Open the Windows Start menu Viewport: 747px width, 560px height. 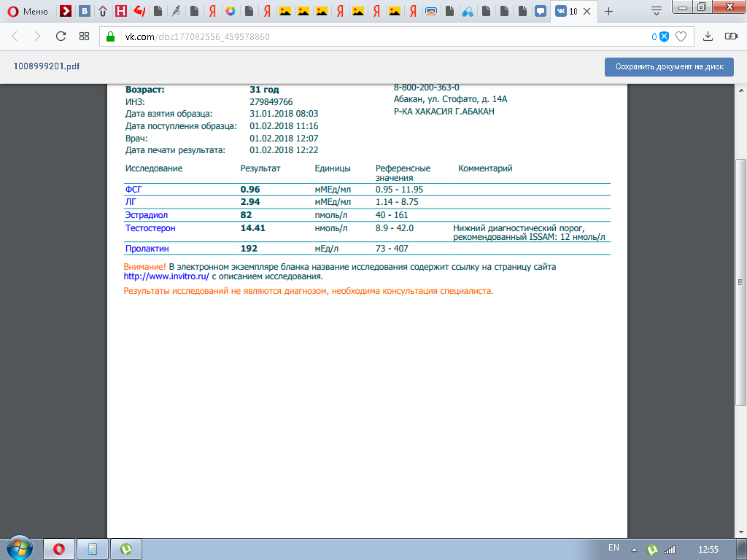pyautogui.click(x=19, y=548)
